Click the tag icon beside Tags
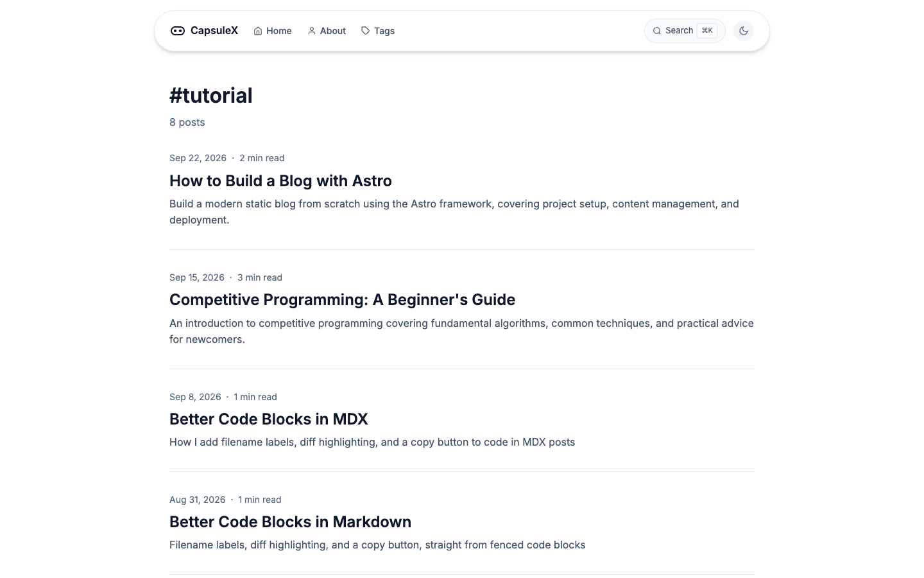924x578 pixels. pos(366,31)
